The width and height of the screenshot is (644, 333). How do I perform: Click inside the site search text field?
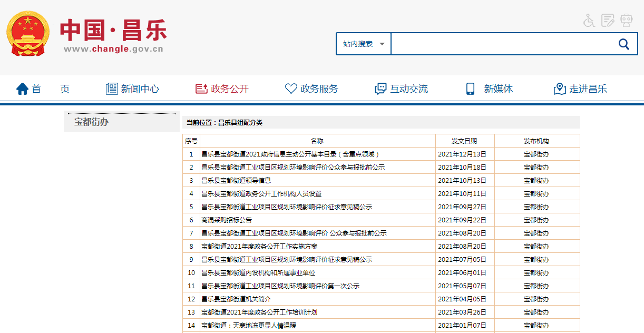click(x=501, y=44)
